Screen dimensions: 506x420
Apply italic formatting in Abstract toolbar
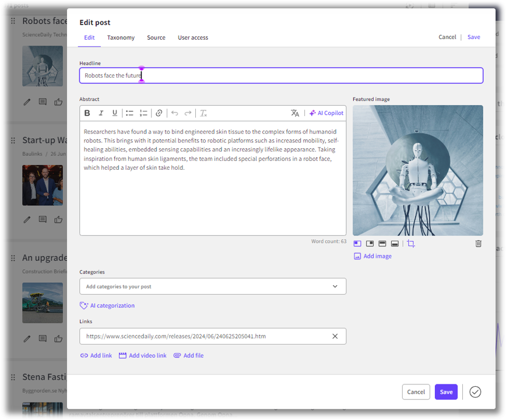pos(101,113)
